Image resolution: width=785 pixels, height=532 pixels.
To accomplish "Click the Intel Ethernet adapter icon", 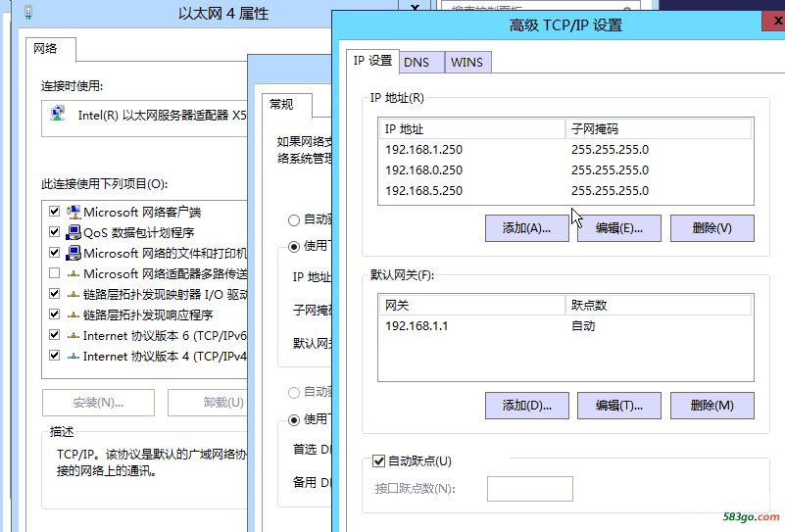I will pyautogui.click(x=59, y=114).
